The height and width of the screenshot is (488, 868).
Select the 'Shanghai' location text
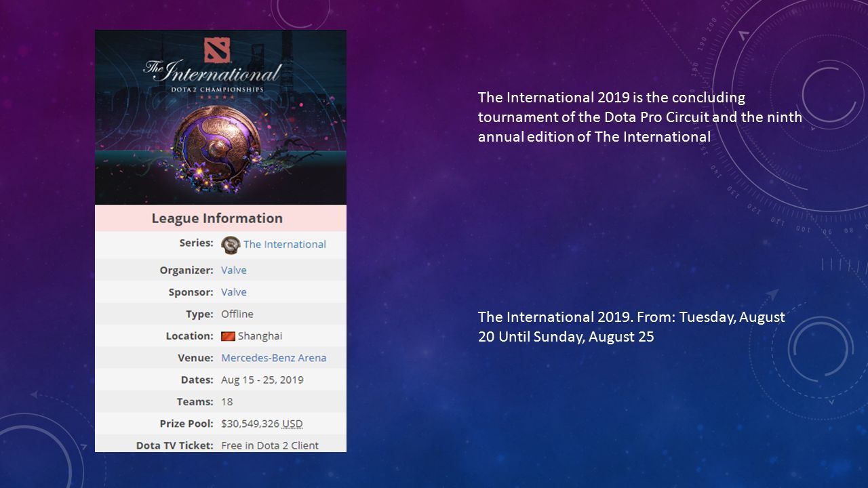pos(260,336)
